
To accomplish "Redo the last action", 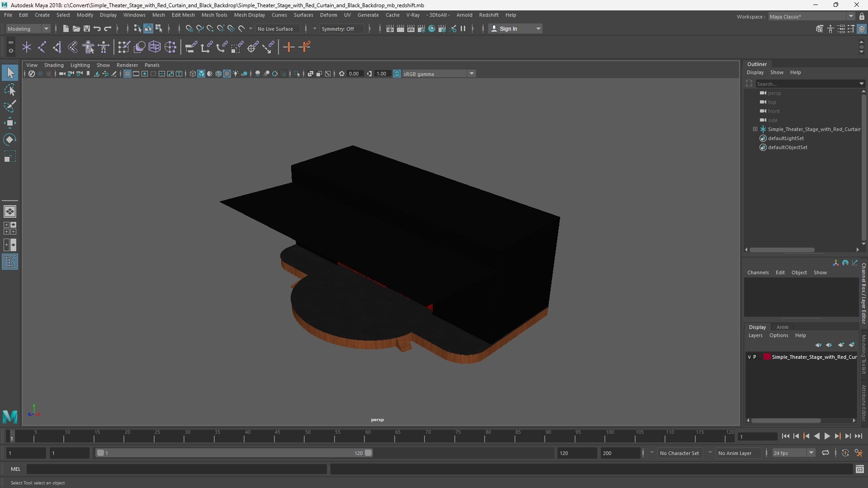I will click(x=108, y=28).
